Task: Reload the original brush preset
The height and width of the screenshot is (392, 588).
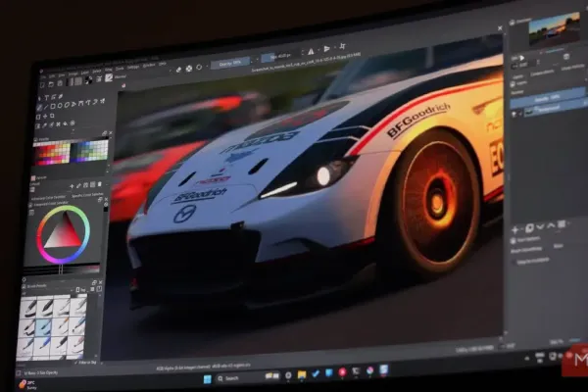Action: click(x=199, y=68)
